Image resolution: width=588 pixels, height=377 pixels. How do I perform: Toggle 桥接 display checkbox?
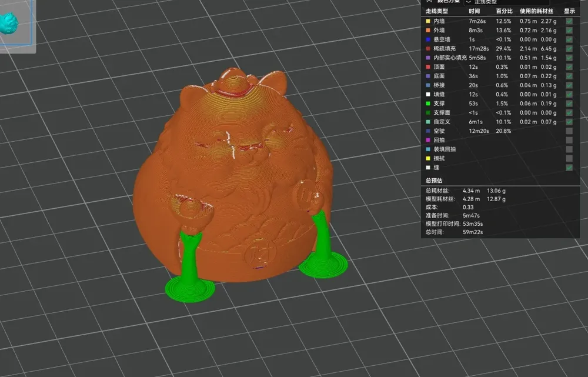pos(569,85)
